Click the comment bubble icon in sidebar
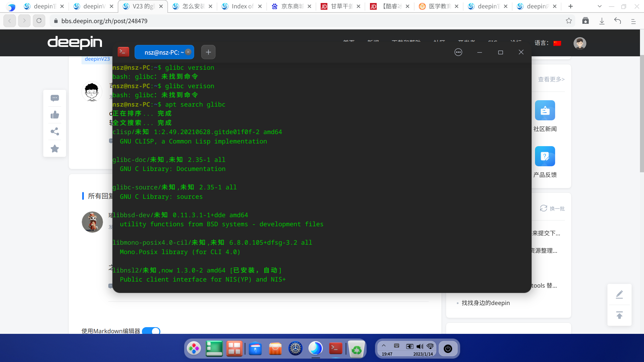 pyautogui.click(x=55, y=98)
